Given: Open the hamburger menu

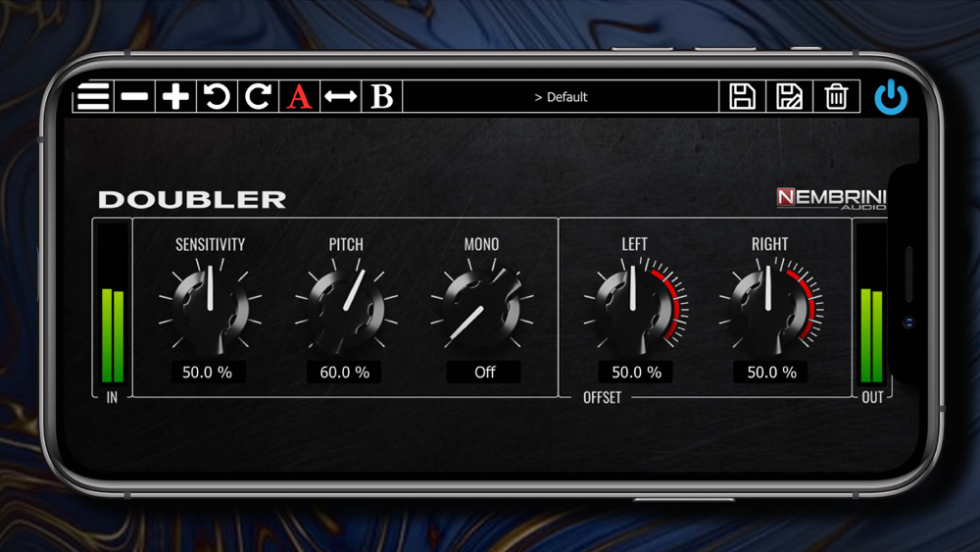Looking at the screenshot, I should click(x=93, y=97).
